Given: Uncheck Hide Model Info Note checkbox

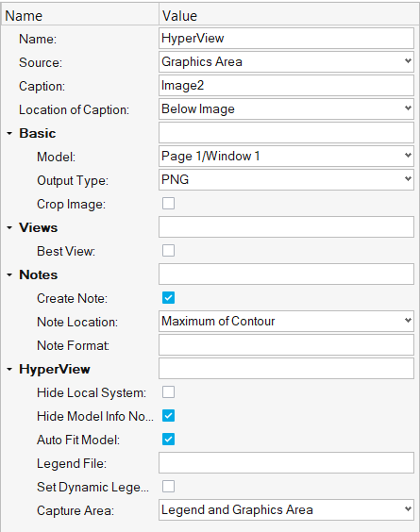Looking at the screenshot, I should coord(168,416).
